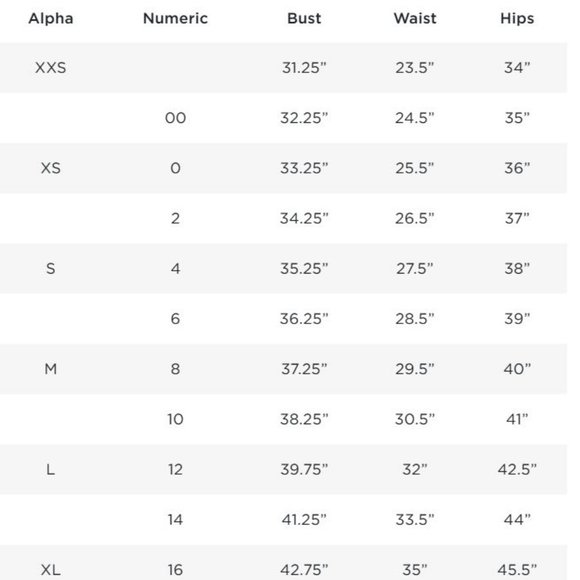Select the 33.5" waist measurement
This screenshot has width=580, height=580.
(415, 520)
